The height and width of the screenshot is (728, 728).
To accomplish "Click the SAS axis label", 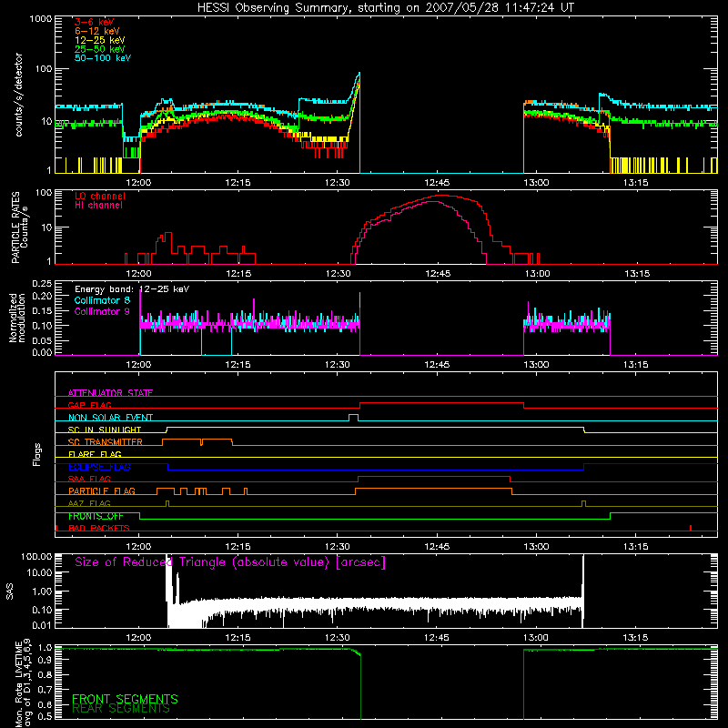I will [x=10, y=591].
